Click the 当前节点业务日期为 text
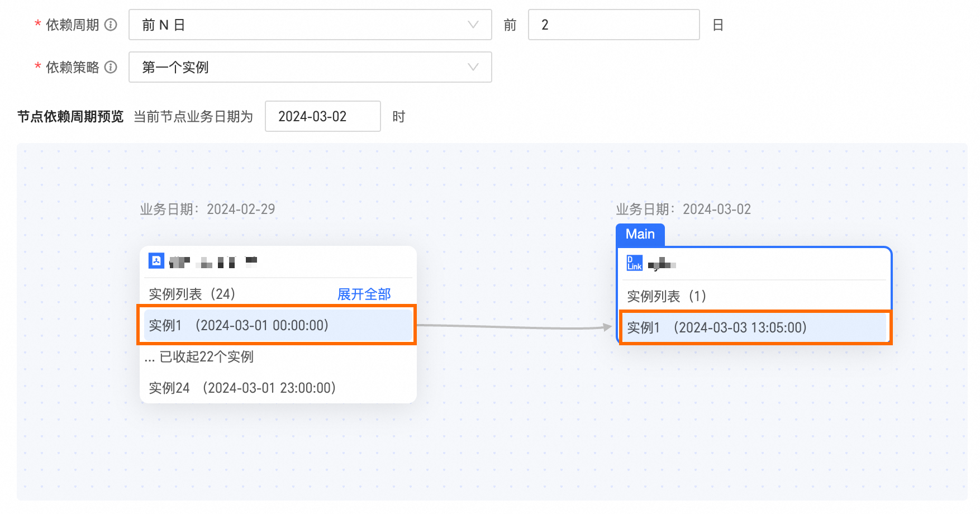Screen dimensions: 980x514 193,116
